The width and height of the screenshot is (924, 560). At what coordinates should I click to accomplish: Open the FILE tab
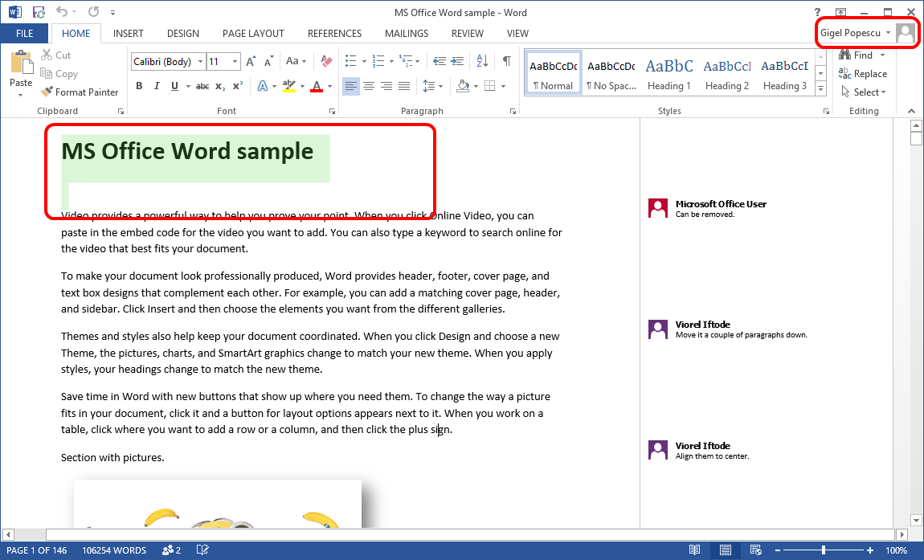25,34
